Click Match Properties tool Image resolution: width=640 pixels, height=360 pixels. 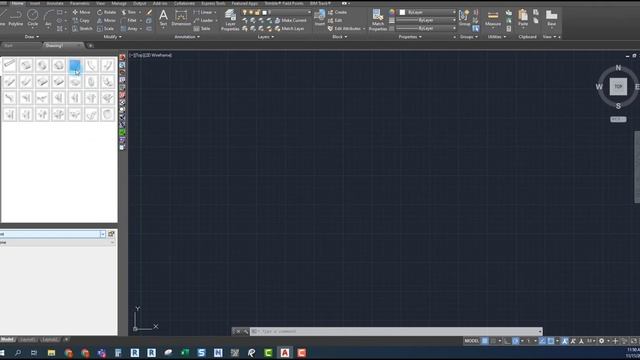tap(378, 20)
